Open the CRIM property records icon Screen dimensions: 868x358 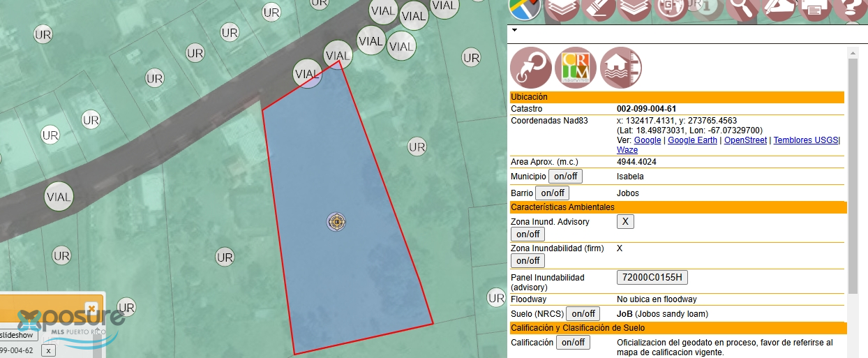click(576, 68)
